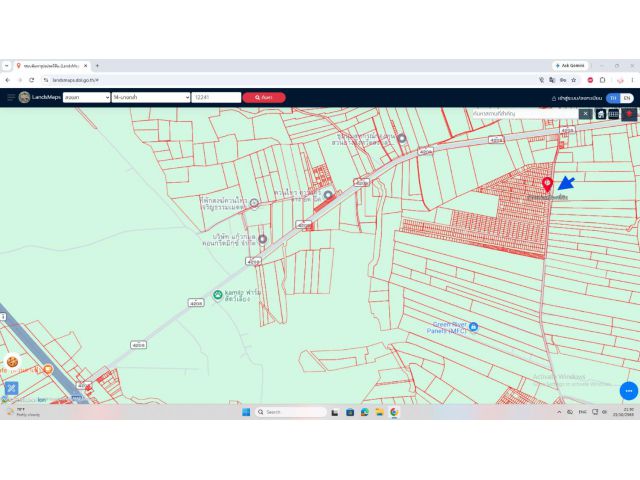The image size is (640, 480).
Task: Click the orange cafe marker at bottom left
Action: [x=48, y=370]
